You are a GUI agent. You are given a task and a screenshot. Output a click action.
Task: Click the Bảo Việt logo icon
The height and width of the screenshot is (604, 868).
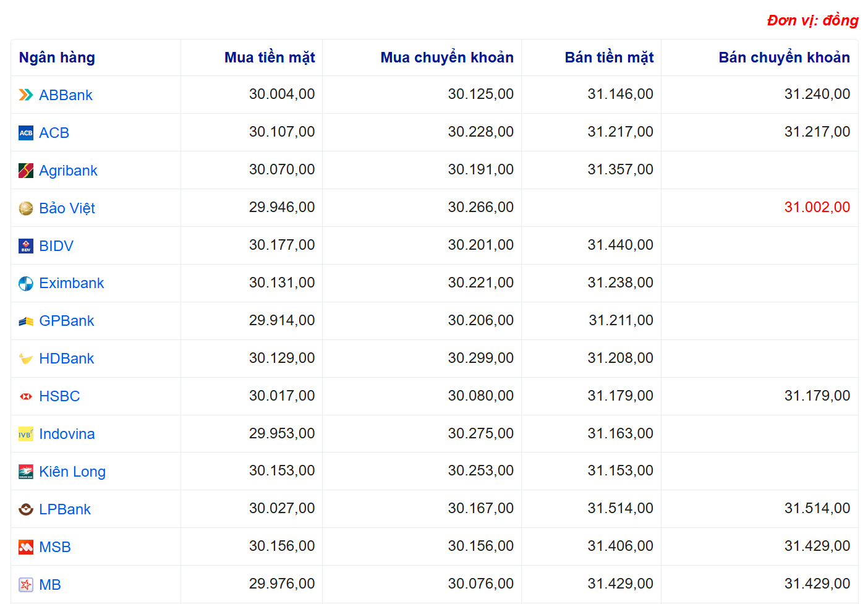click(x=26, y=208)
